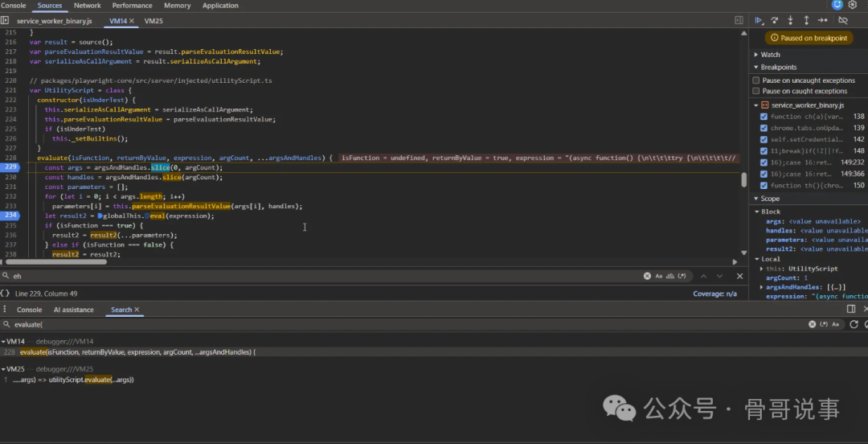The height and width of the screenshot is (444, 868).
Task: Open the Performance panel tab
Action: (x=133, y=6)
